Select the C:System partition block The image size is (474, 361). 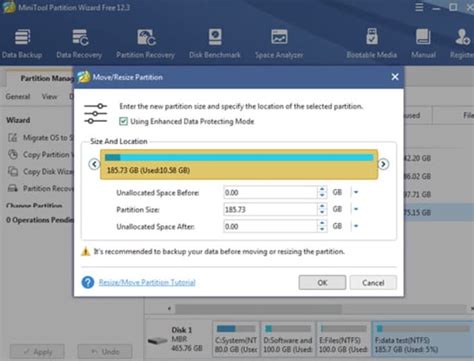coord(236,339)
